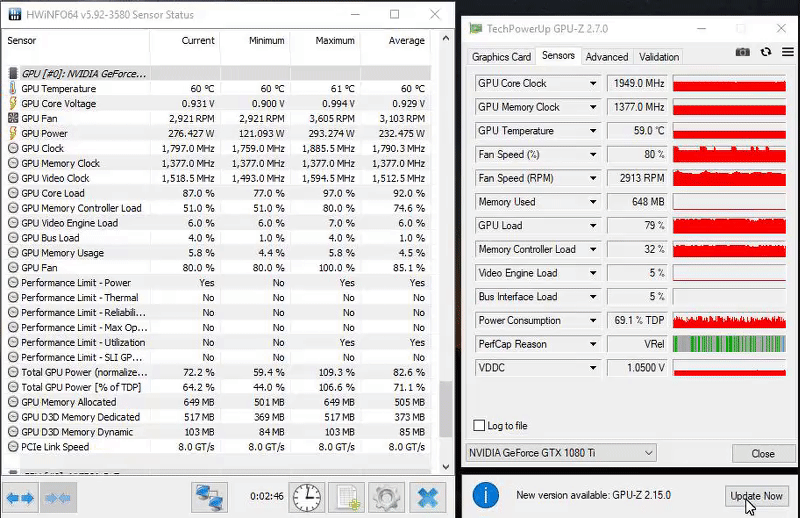Enable the Log to file checkbox
The height and width of the screenshot is (518, 800).
[479, 426]
